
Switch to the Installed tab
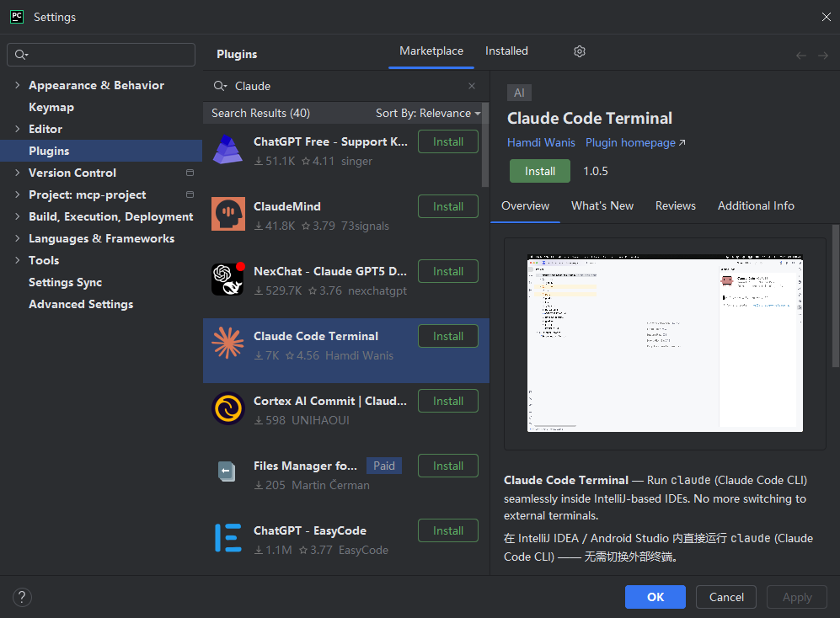click(x=506, y=51)
